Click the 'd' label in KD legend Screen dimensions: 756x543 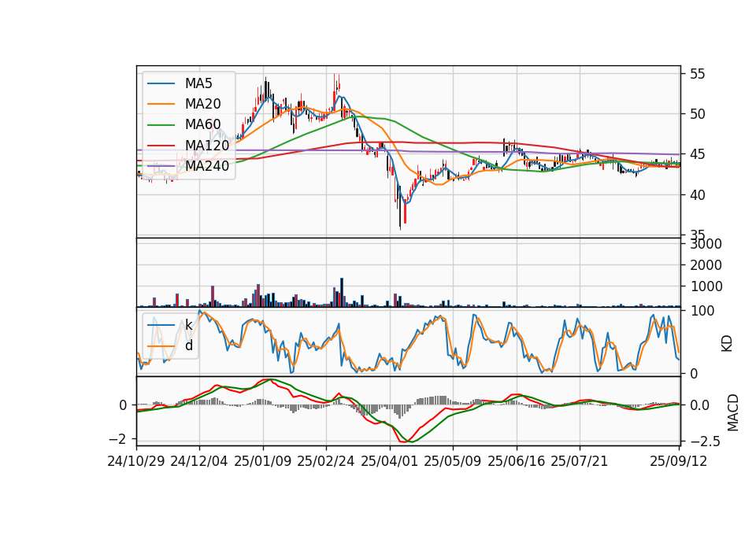pos(188,345)
